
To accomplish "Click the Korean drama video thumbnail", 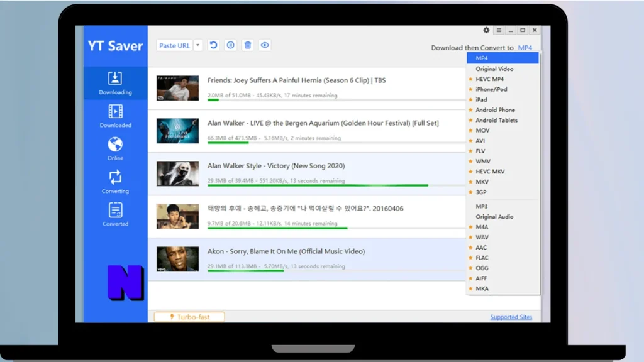I will 177,216.
